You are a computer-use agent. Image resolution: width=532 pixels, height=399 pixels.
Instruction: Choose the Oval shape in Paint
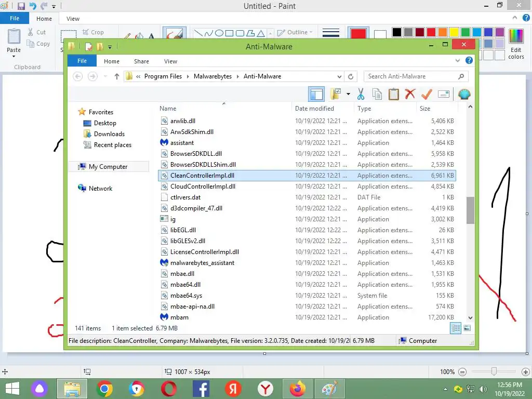click(x=219, y=33)
